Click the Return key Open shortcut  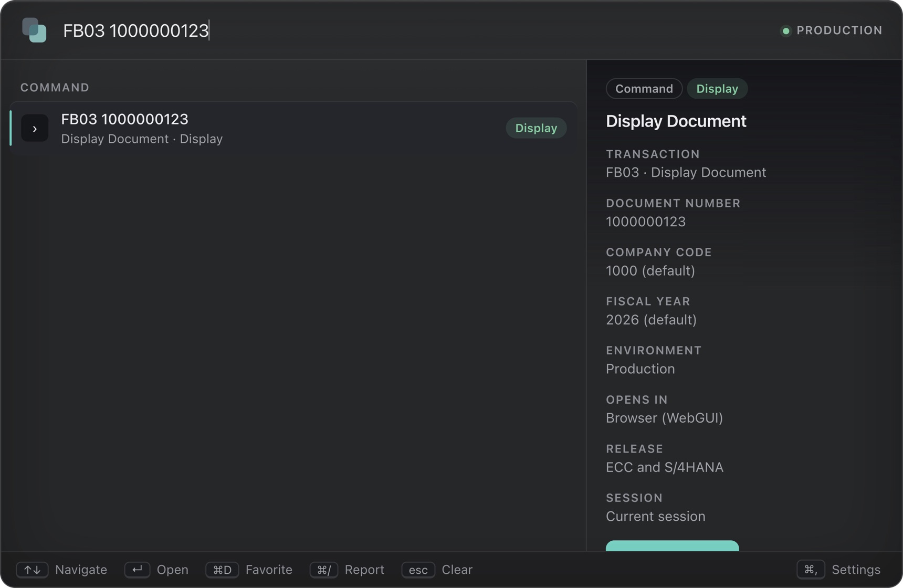(137, 570)
